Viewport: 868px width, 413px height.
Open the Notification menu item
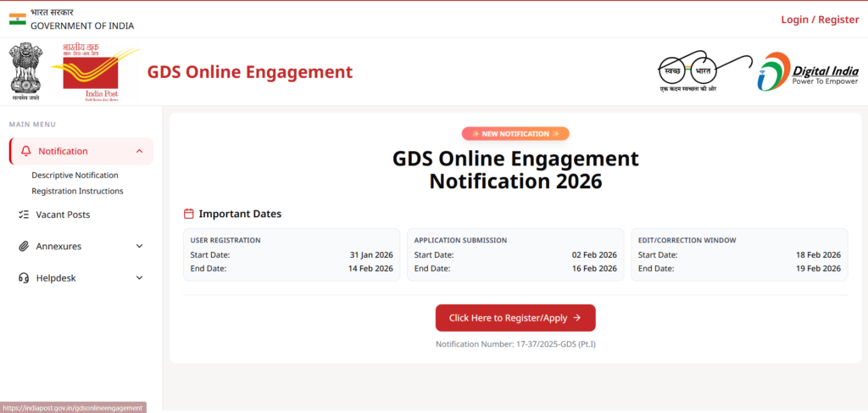coord(81,151)
